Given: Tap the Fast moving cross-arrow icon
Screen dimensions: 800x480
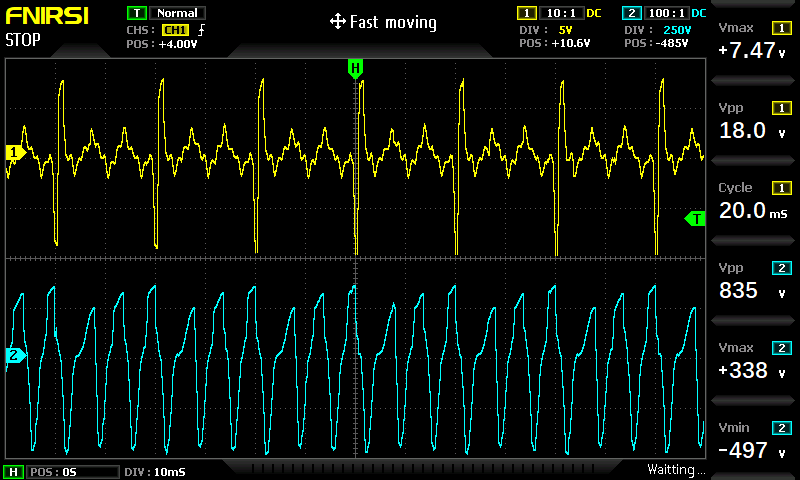Looking at the screenshot, I should click(x=337, y=22).
